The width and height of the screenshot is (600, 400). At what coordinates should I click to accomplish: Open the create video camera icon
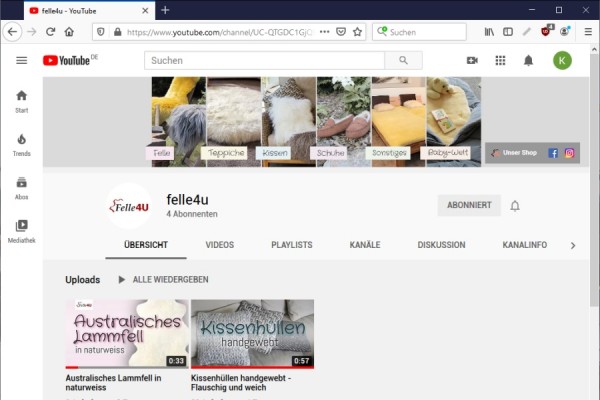click(472, 61)
